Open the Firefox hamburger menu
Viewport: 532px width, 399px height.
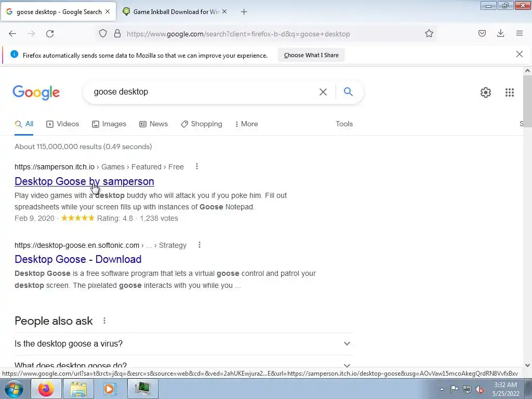pyautogui.click(x=520, y=33)
